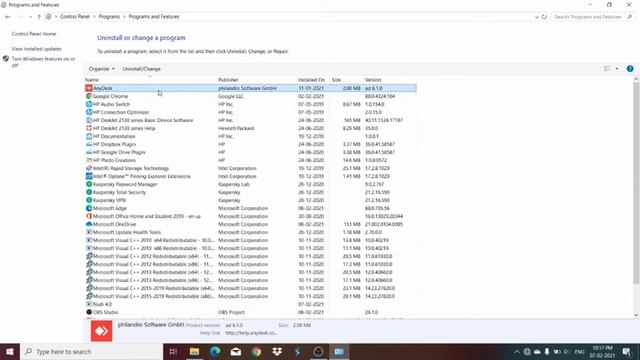Viewport: 640px width, 360px height.
Task: Change the list view layout button
Action: tap(607, 69)
